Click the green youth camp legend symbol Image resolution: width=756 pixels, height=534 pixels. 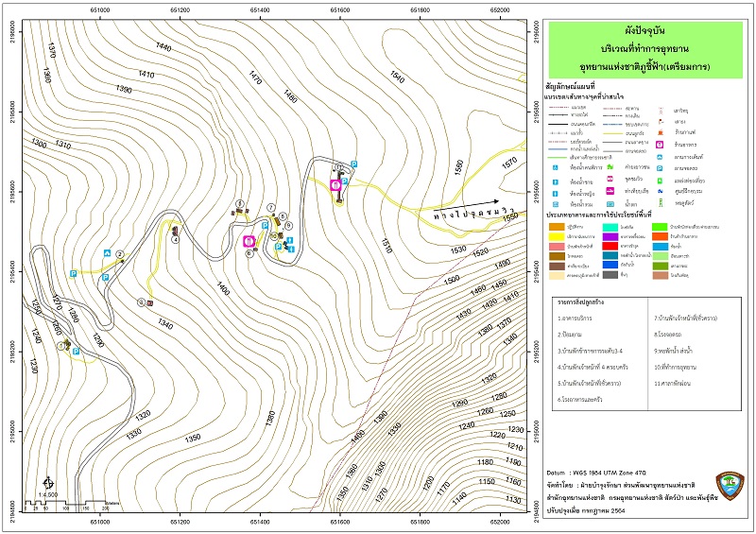click(610, 167)
